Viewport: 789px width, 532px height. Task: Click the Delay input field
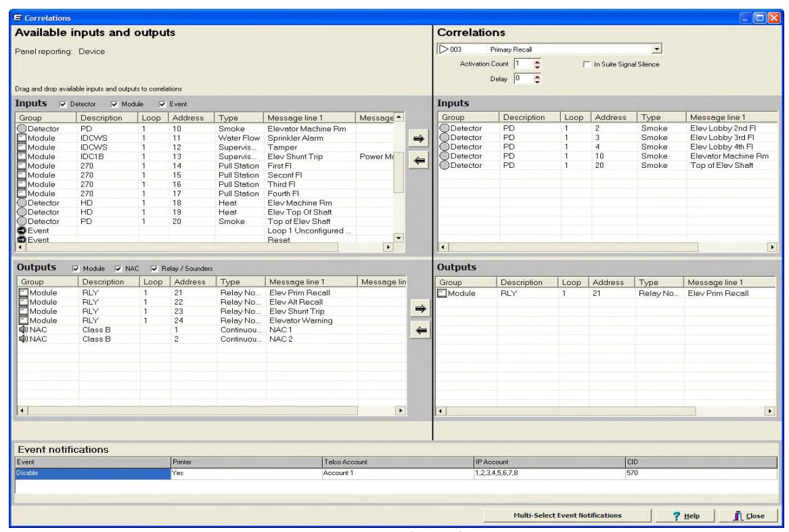point(523,79)
